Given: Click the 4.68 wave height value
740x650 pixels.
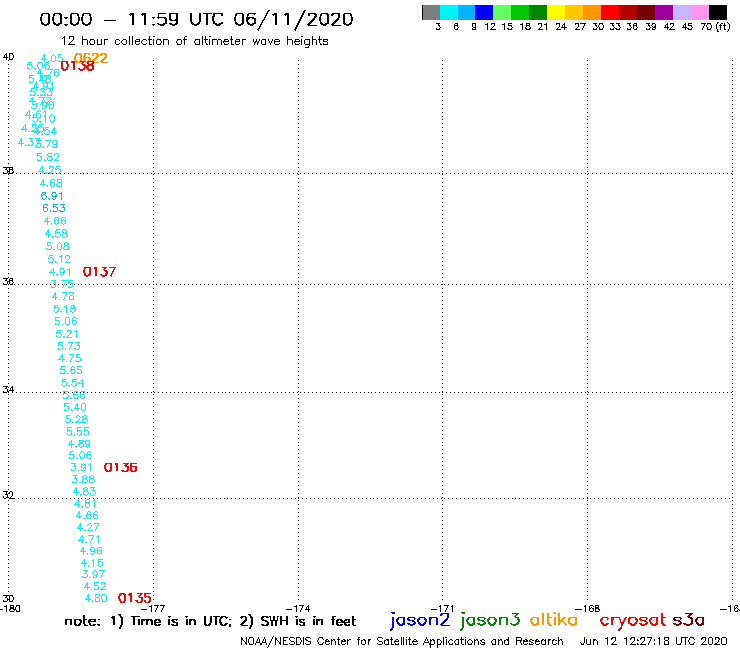Looking at the screenshot, I should click(x=51, y=183).
